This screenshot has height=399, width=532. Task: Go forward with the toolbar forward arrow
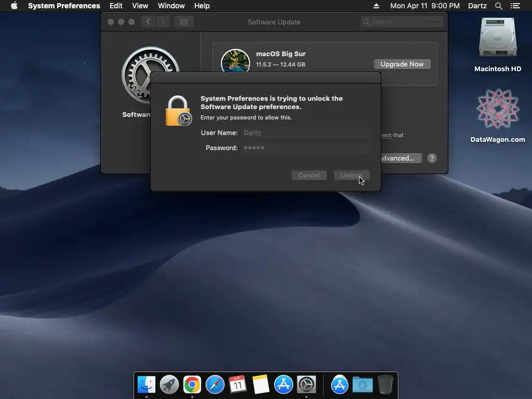(x=163, y=22)
